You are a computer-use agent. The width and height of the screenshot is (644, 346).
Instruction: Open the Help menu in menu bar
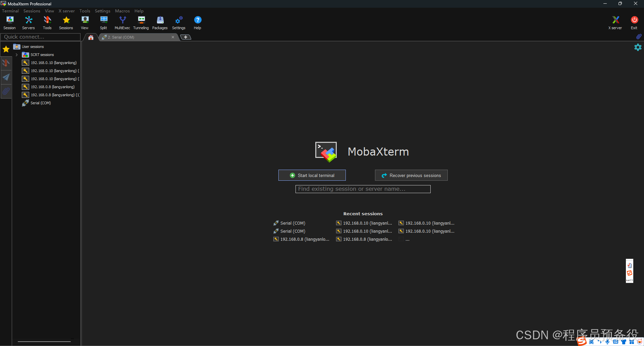tap(139, 11)
